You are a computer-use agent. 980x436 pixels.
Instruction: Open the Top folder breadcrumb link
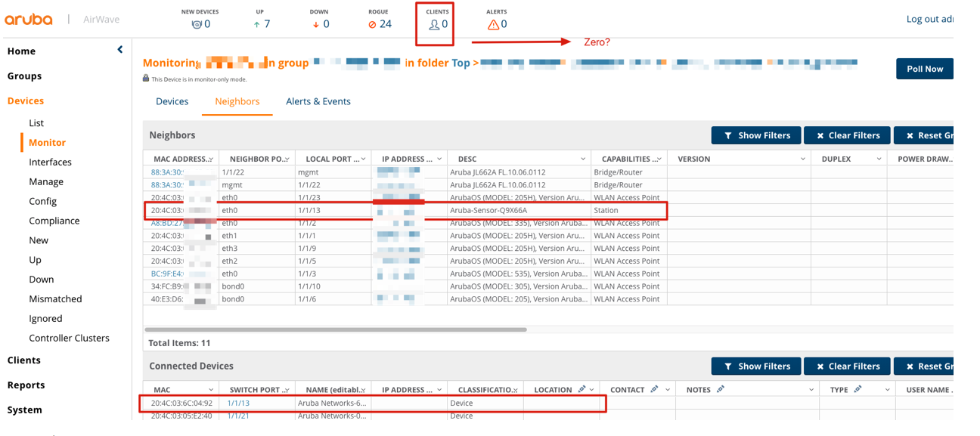[x=461, y=63]
